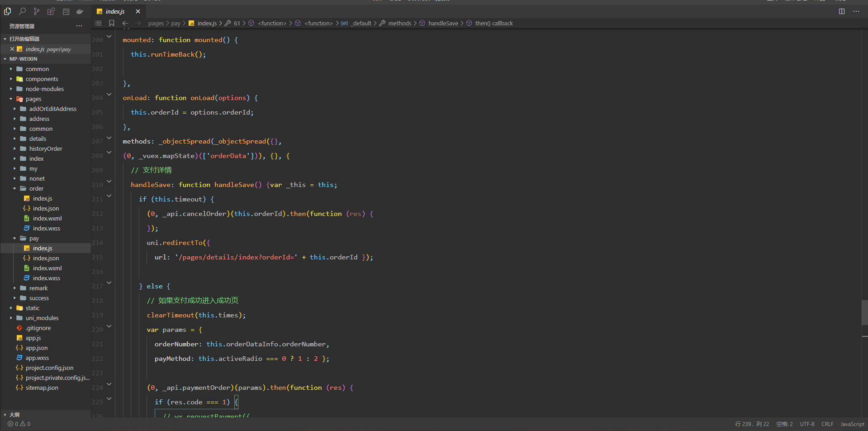Screen dimensions: 868x431
Task: Click 'methods' in the breadcrumb
Action: (400, 23)
